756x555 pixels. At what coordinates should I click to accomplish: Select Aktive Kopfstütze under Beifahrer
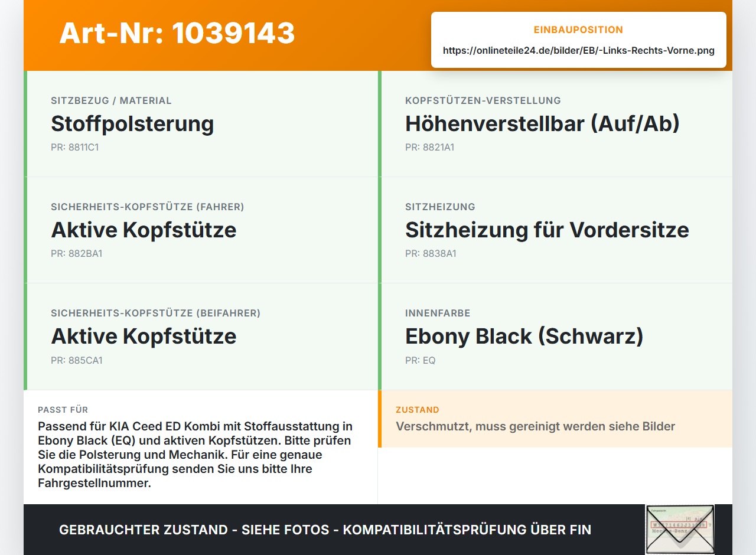(144, 337)
